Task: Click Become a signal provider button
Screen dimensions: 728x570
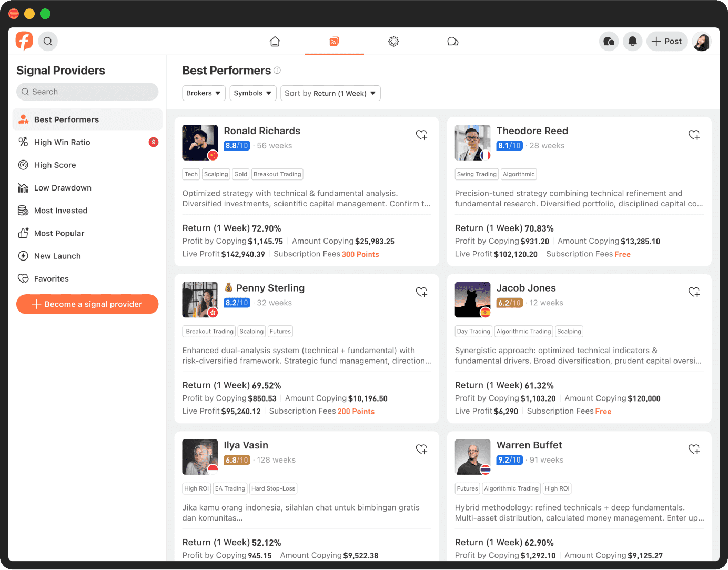Action: (87, 304)
